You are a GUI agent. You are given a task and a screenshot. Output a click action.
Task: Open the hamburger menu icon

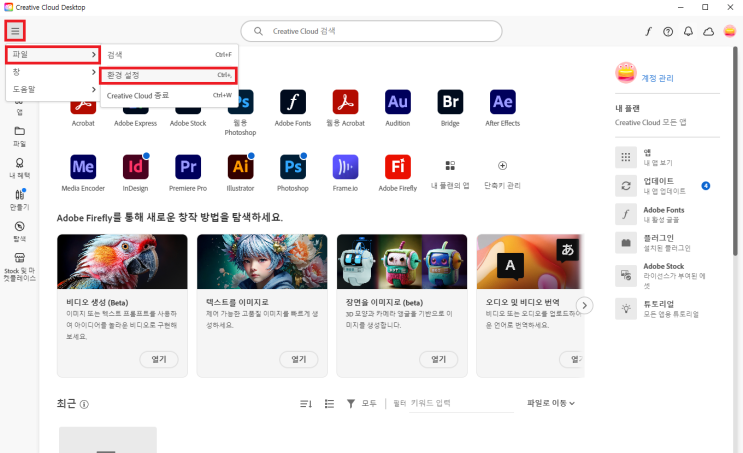tap(15, 31)
